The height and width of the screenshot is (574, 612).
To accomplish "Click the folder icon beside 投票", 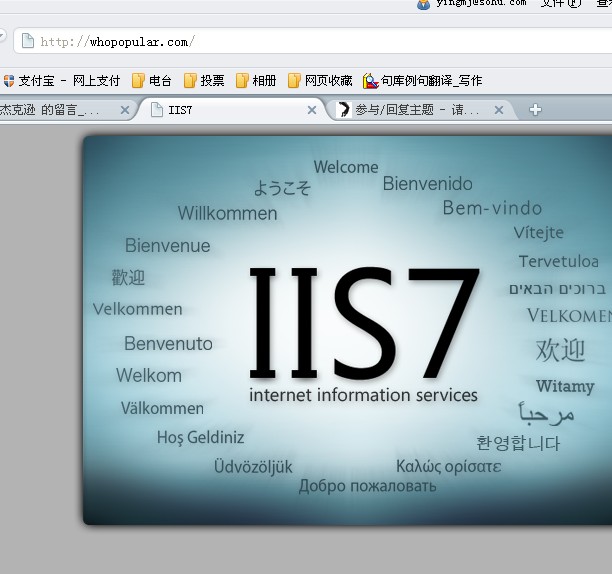I will (190, 81).
